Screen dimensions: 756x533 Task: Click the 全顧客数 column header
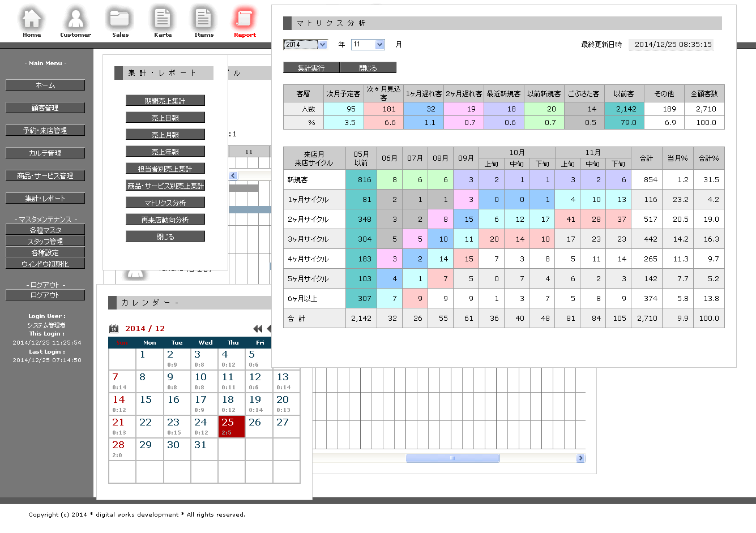[704, 94]
